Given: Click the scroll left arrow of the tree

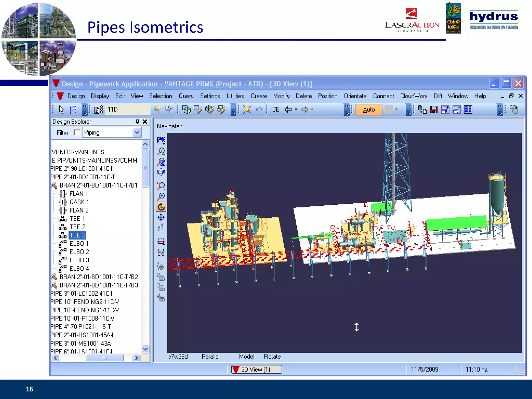Looking at the screenshot, I should coord(56,358).
